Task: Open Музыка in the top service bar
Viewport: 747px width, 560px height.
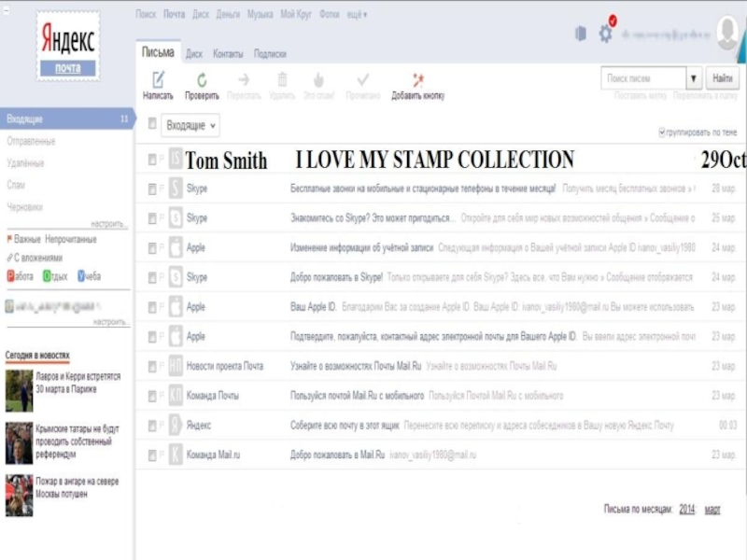Action: coord(261,14)
